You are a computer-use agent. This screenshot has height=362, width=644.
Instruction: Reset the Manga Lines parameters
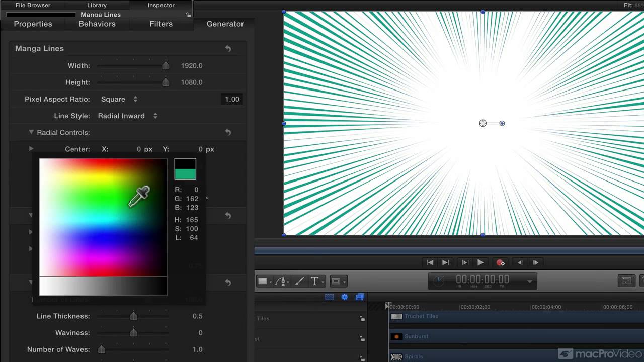[x=228, y=49]
